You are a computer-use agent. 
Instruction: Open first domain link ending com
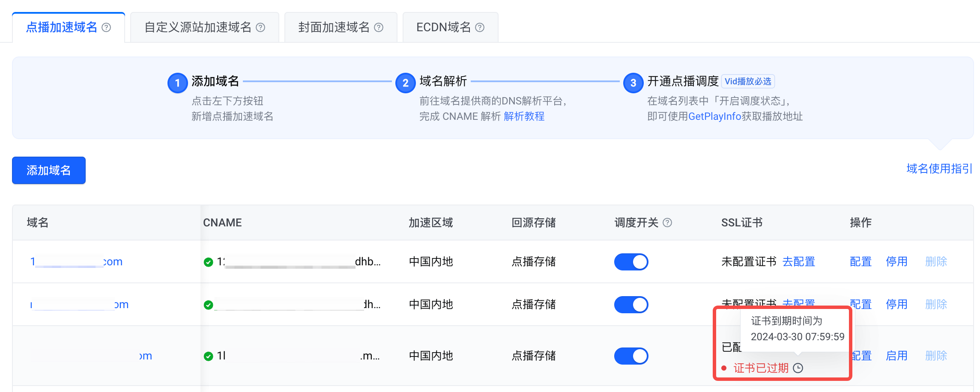[x=76, y=261]
